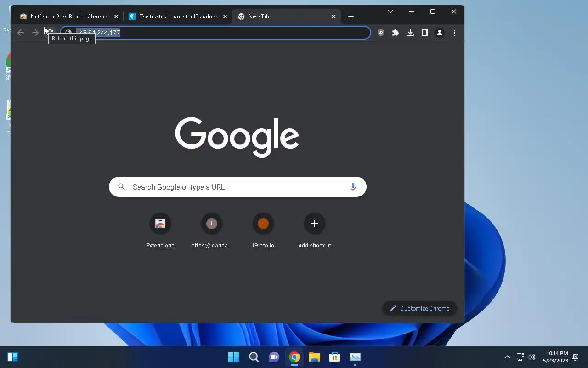Open the https://icanha... shortcut tile
The image size is (588, 368).
point(212,230)
